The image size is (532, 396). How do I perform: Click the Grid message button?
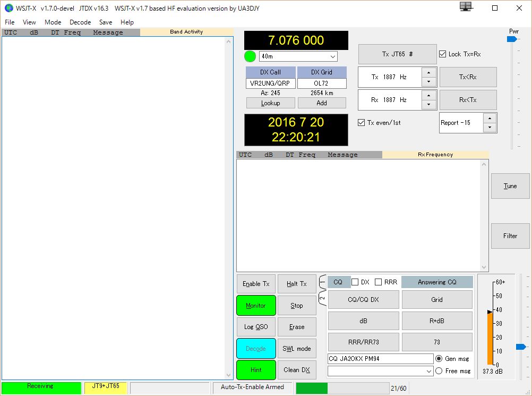click(x=437, y=300)
